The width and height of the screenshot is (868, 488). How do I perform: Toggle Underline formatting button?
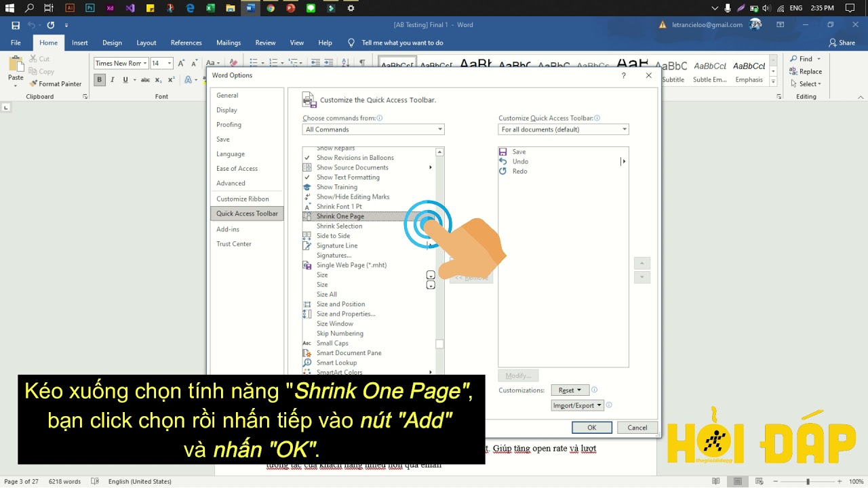point(125,80)
